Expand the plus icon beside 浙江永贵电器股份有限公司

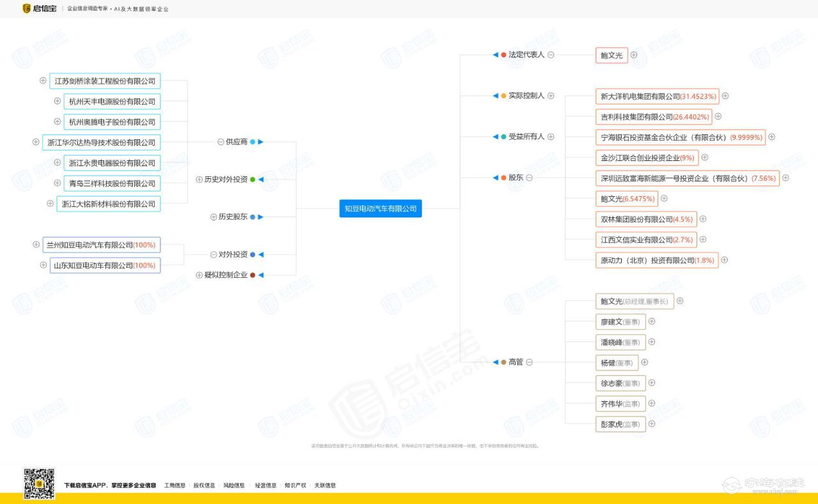58,162
